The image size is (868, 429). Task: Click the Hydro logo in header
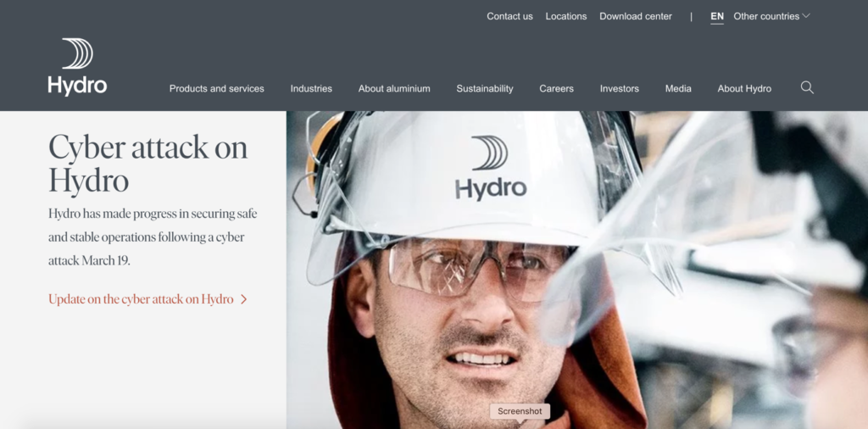pos(77,67)
